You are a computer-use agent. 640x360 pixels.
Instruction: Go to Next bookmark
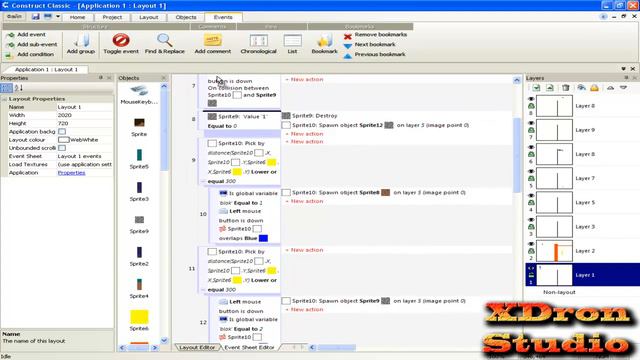(x=370, y=44)
